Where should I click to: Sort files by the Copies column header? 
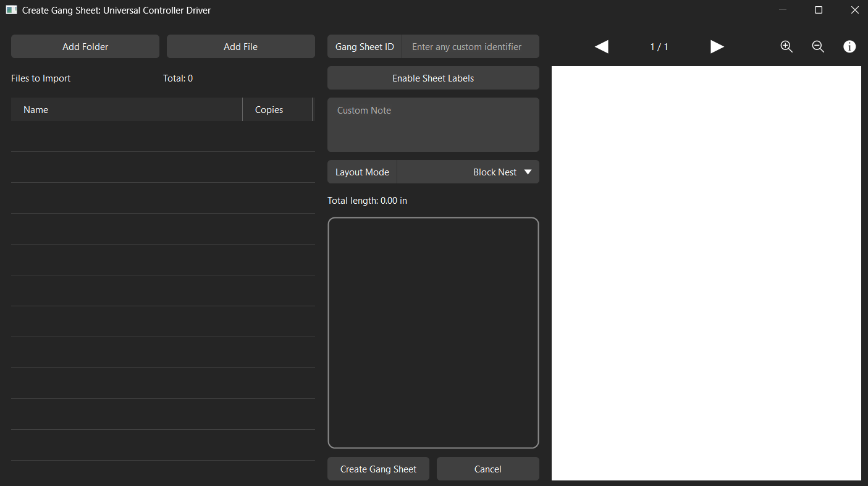coord(277,110)
